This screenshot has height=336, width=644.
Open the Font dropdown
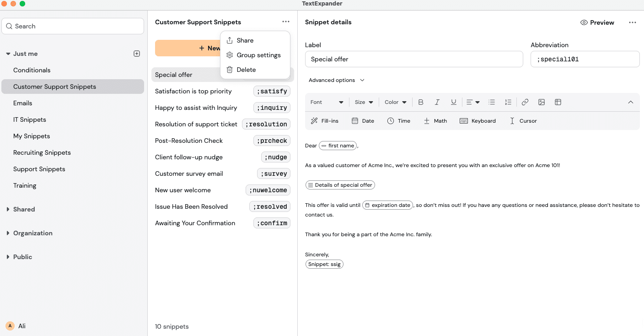[x=327, y=102]
